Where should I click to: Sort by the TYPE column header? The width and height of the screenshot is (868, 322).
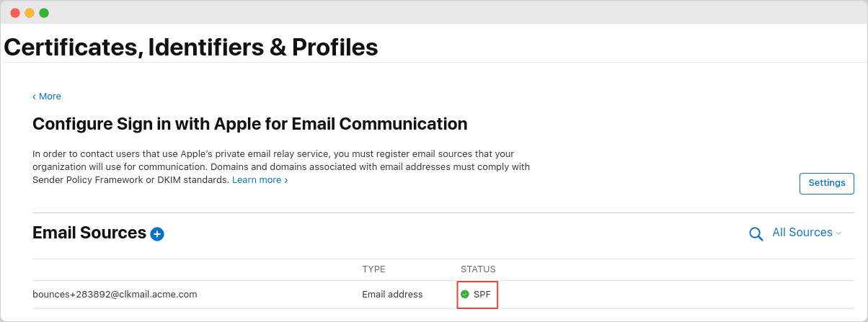(x=373, y=269)
